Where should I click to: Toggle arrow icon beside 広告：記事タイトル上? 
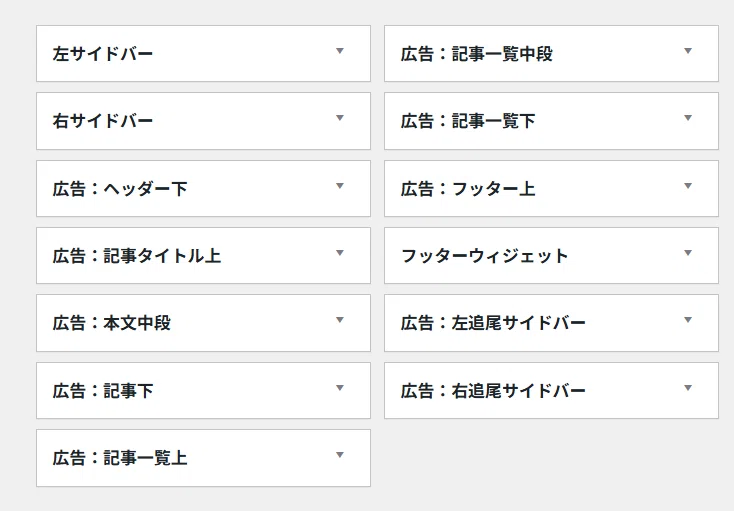click(x=340, y=253)
